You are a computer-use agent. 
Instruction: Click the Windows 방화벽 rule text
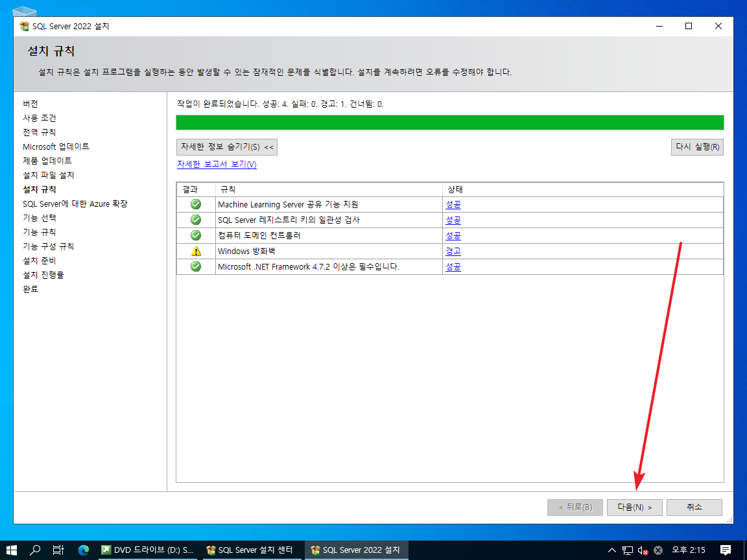click(246, 251)
